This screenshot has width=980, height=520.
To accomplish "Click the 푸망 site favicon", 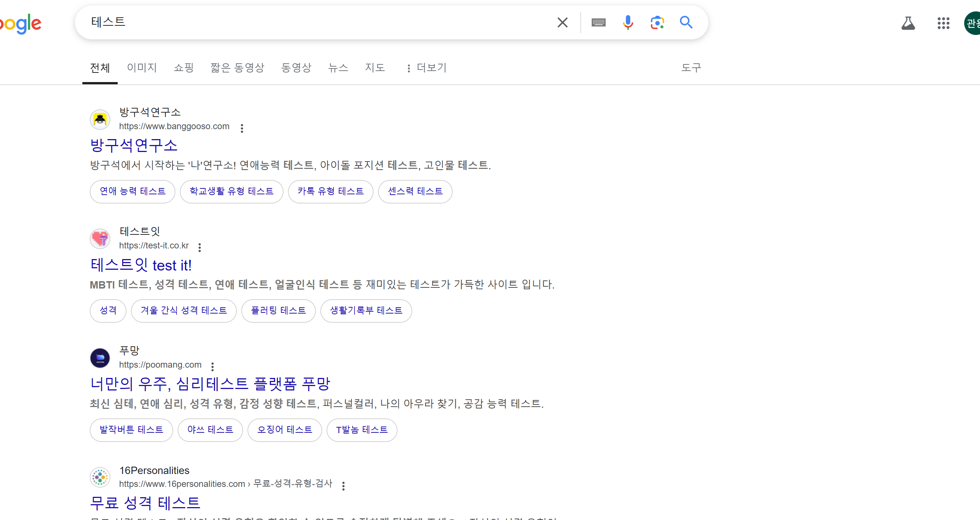I will (100, 358).
